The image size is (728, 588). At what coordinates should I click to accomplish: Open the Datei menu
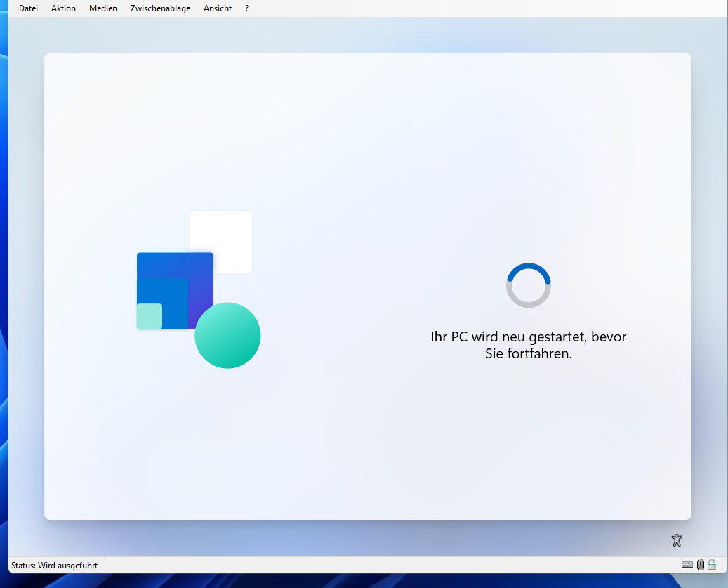pos(28,8)
